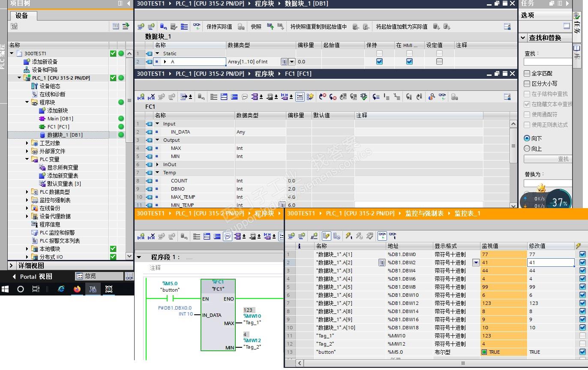The height and width of the screenshot is (370, 588).
Task: Enable the 区分大小写 case-sensitive option
Action: [x=527, y=84]
